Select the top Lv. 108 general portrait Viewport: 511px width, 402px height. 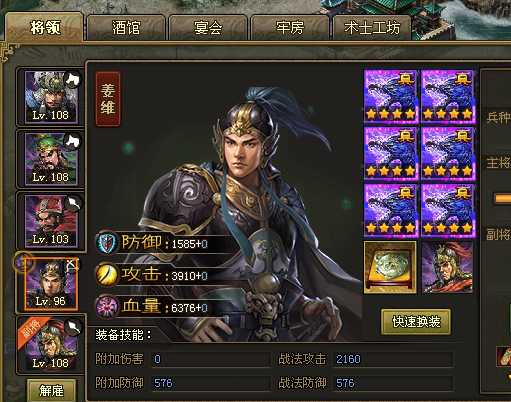point(51,97)
